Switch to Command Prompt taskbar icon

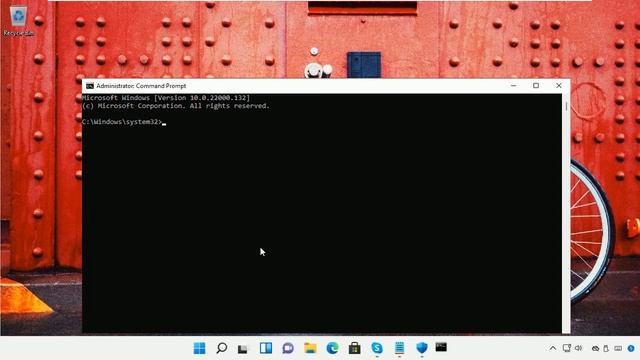click(x=441, y=347)
